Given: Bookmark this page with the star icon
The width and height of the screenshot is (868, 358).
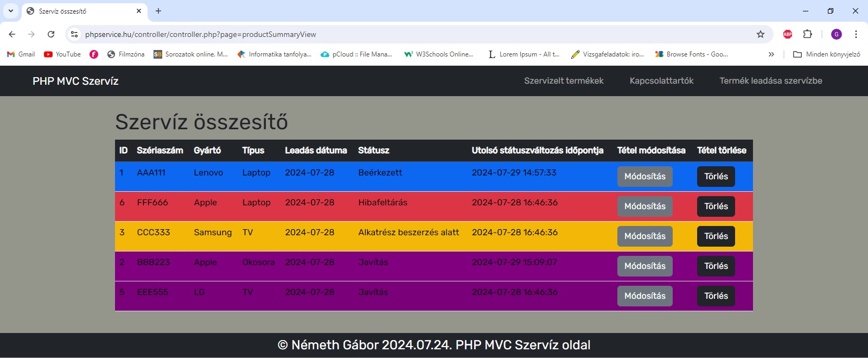Looking at the screenshot, I should point(761,34).
